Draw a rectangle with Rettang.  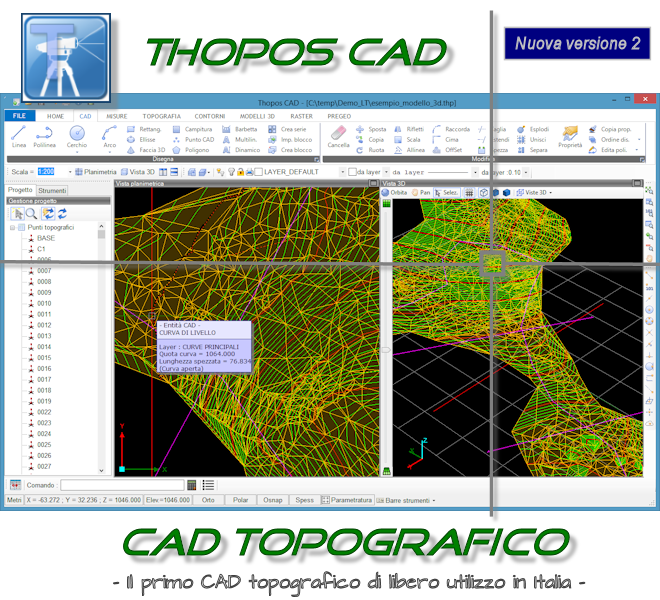pos(144,129)
